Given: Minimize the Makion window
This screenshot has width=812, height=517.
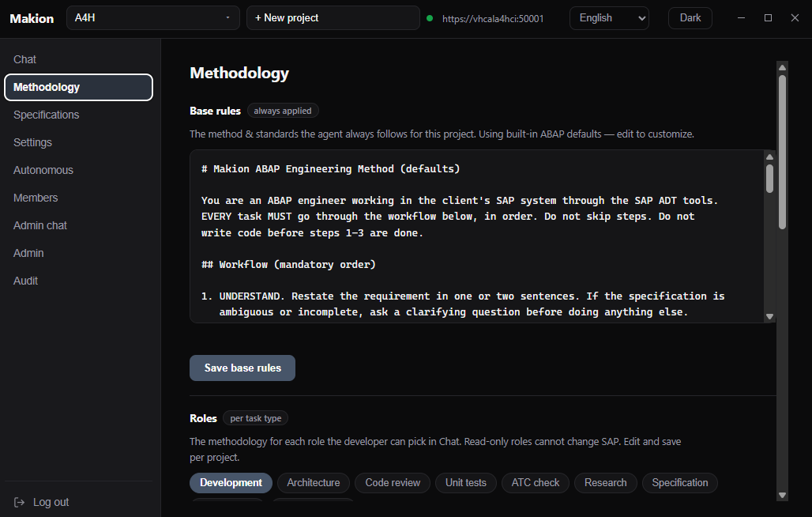Looking at the screenshot, I should click(741, 17).
